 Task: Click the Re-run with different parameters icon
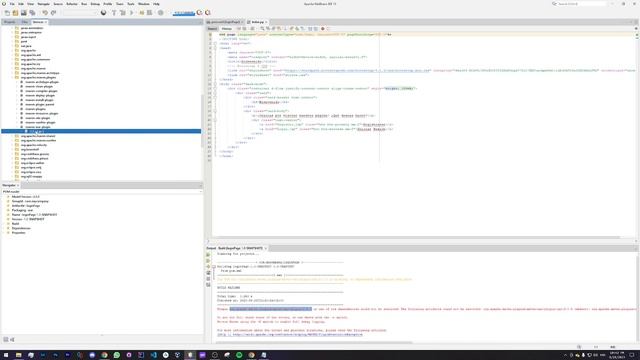pyautogui.click(x=208, y=260)
